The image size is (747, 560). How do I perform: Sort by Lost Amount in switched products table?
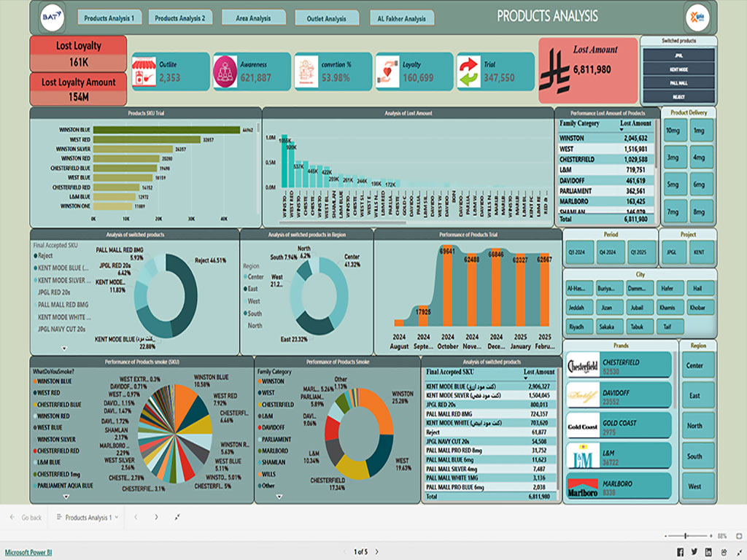click(539, 372)
